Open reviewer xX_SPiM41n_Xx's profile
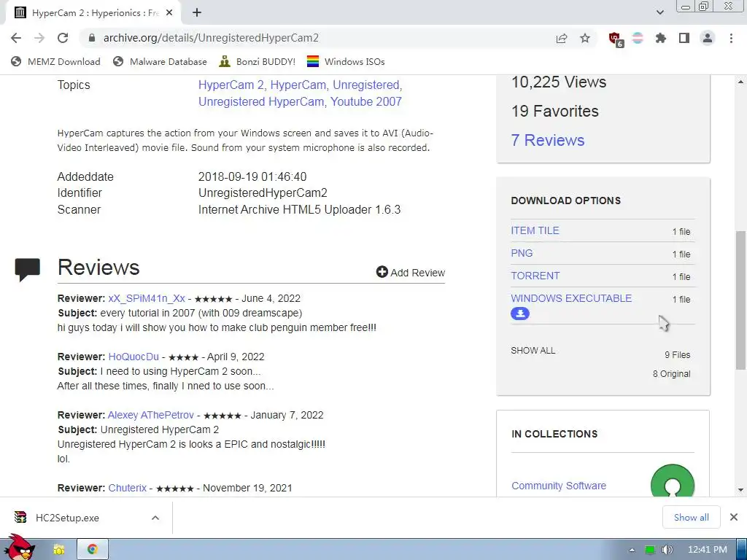 [x=147, y=298]
